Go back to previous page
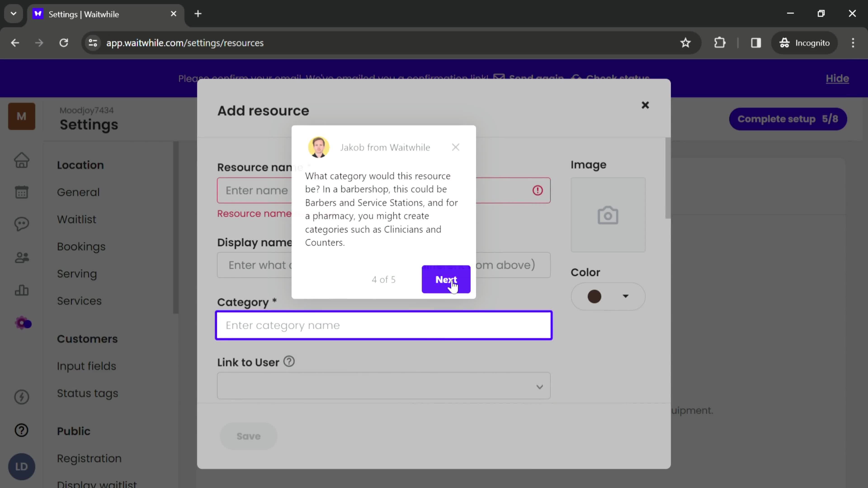The image size is (868, 488). pyautogui.click(x=15, y=43)
